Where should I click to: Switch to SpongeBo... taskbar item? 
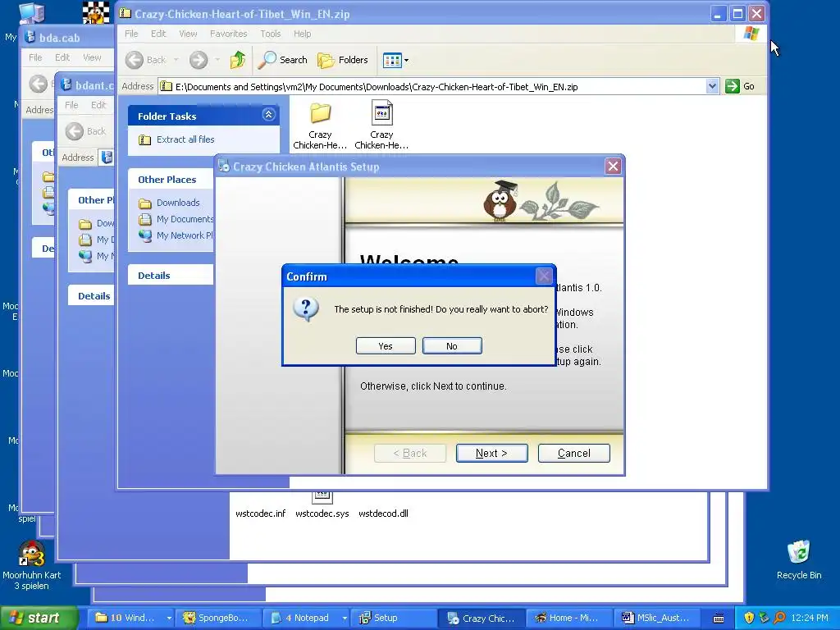tap(218, 619)
